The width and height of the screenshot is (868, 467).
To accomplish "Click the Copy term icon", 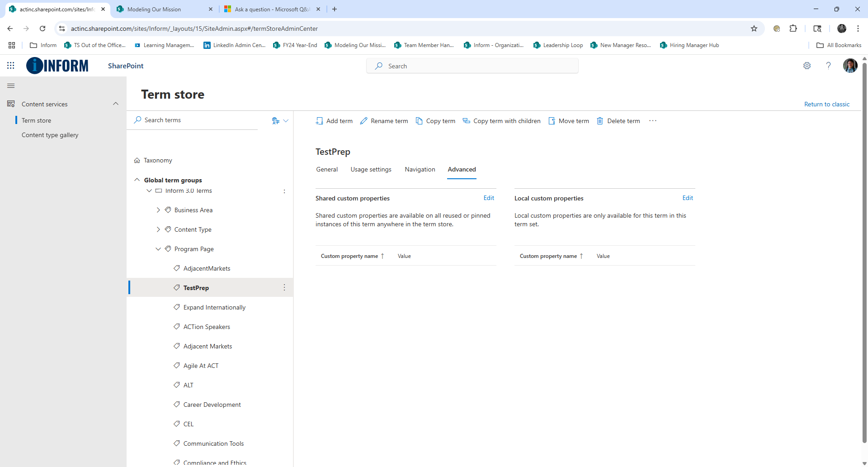I will [x=420, y=121].
